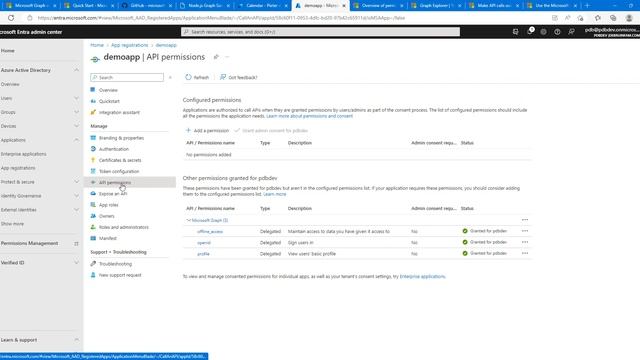Image resolution: width=640 pixels, height=360 pixels.
Task: Open Troubleshooting menu item
Action: (115, 264)
